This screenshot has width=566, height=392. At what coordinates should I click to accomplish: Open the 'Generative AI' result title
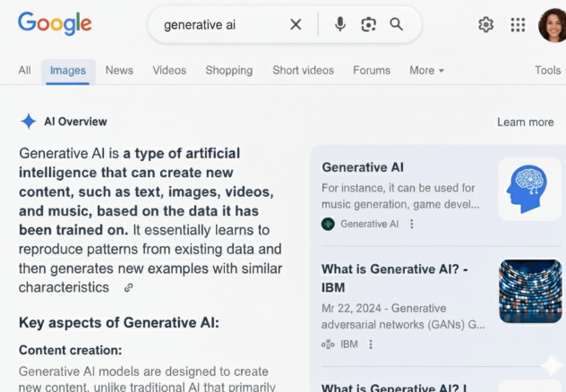point(363,167)
